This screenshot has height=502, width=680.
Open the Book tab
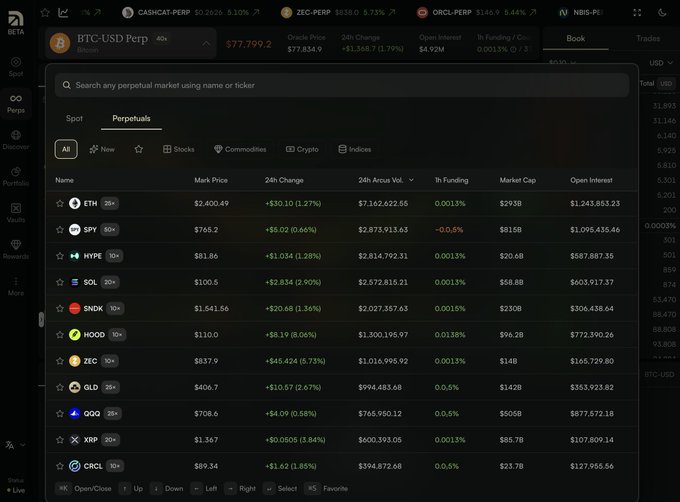pyautogui.click(x=575, y=38)
